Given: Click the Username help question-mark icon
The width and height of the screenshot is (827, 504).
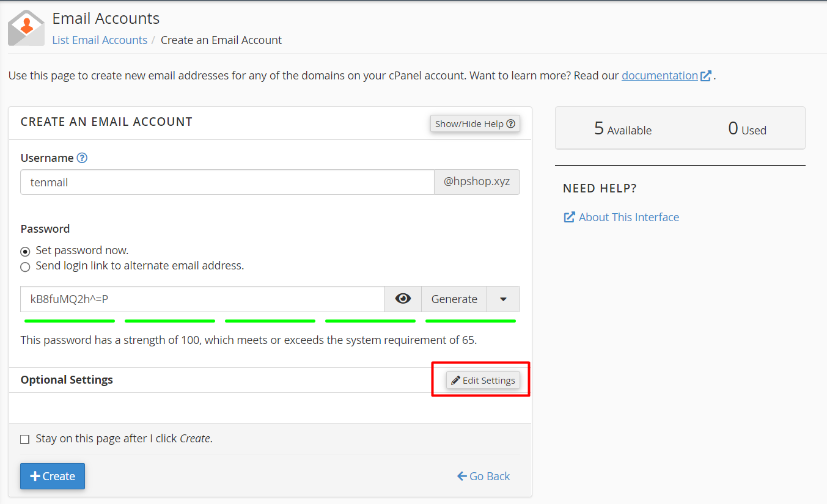Looking at the screenshot, I should tap(82, 158).
